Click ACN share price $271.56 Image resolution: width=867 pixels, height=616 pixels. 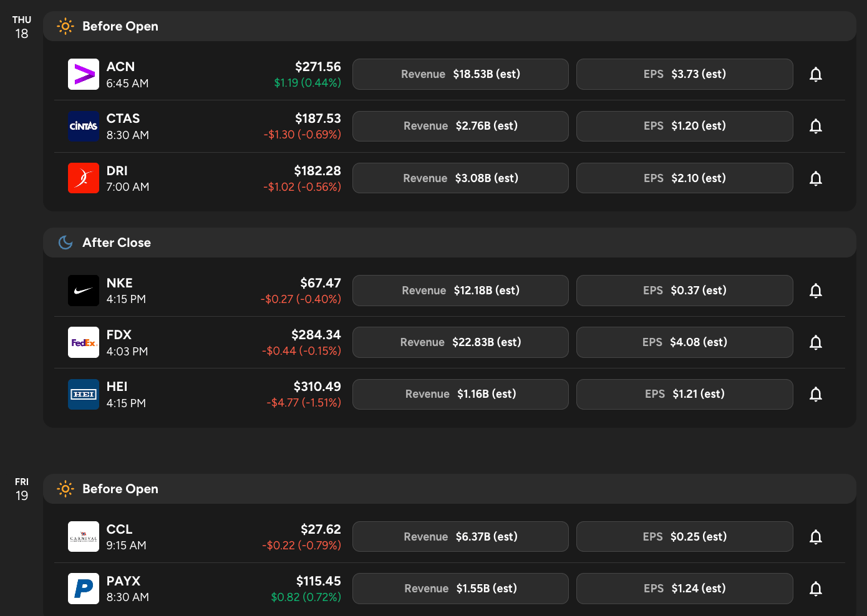(x=318, y=67)
